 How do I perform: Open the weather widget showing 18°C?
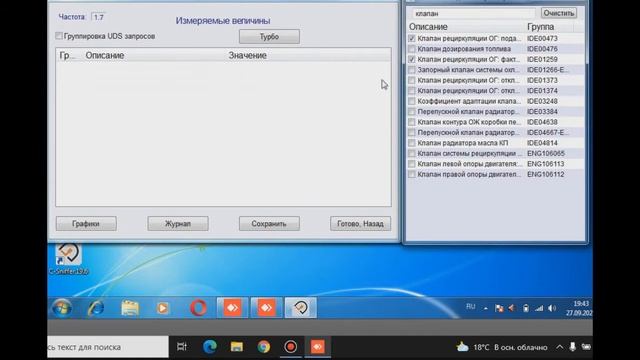(x=502, y=347)
